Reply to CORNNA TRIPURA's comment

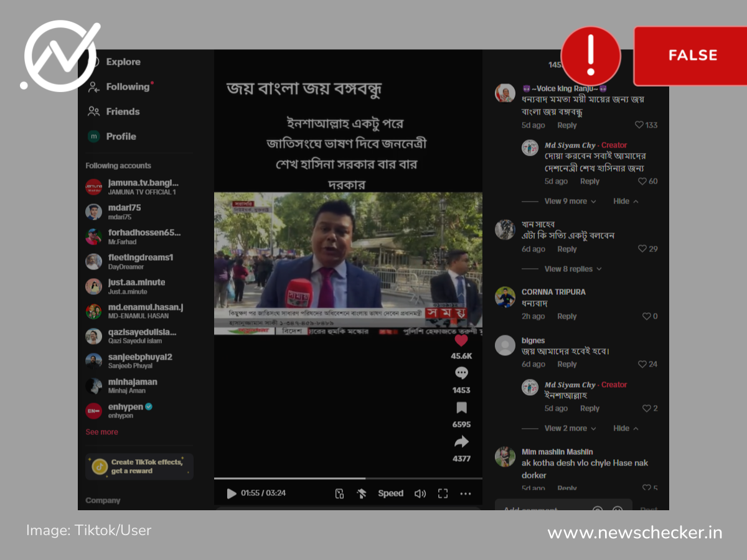[567, 316]
